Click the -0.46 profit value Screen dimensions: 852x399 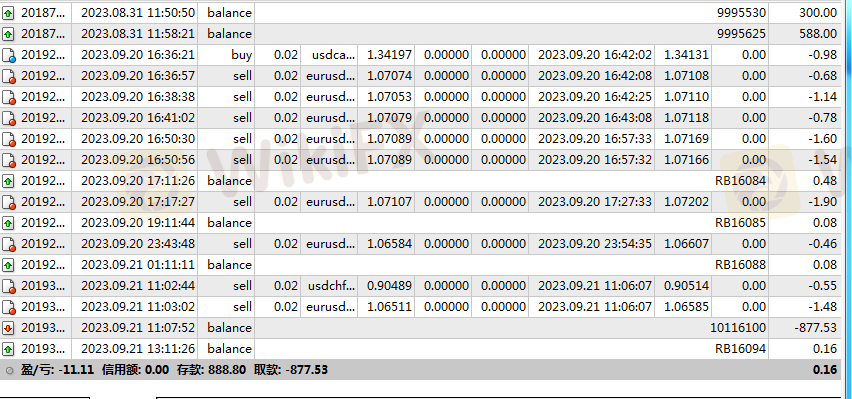(x=822, y=244)
